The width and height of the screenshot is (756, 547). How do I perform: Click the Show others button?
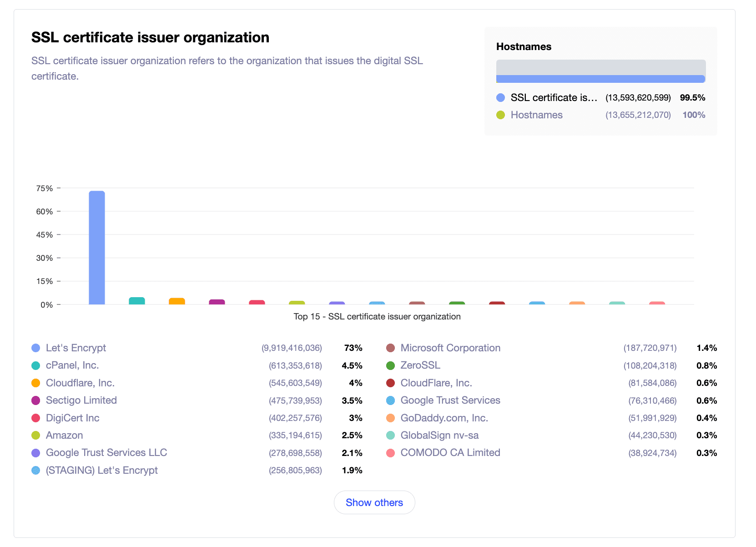(374, 502)
